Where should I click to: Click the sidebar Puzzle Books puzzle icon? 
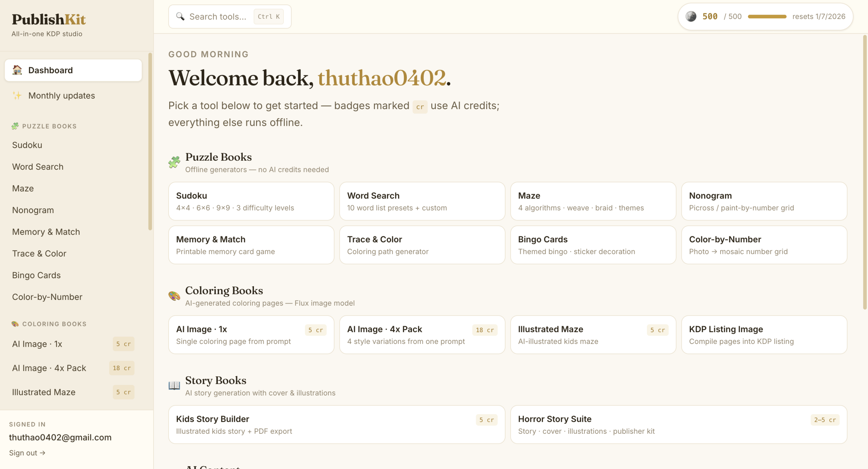point(15,126)
